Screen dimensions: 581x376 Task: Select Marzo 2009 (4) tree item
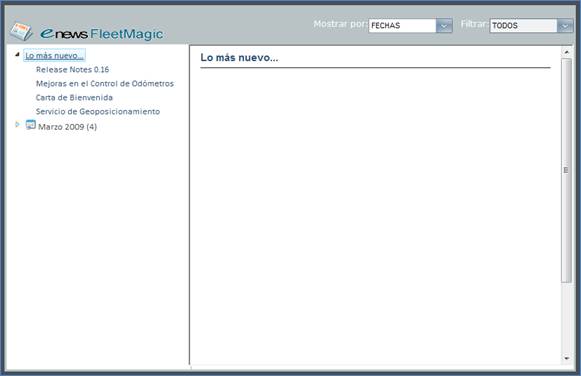[x=67, y=127]
